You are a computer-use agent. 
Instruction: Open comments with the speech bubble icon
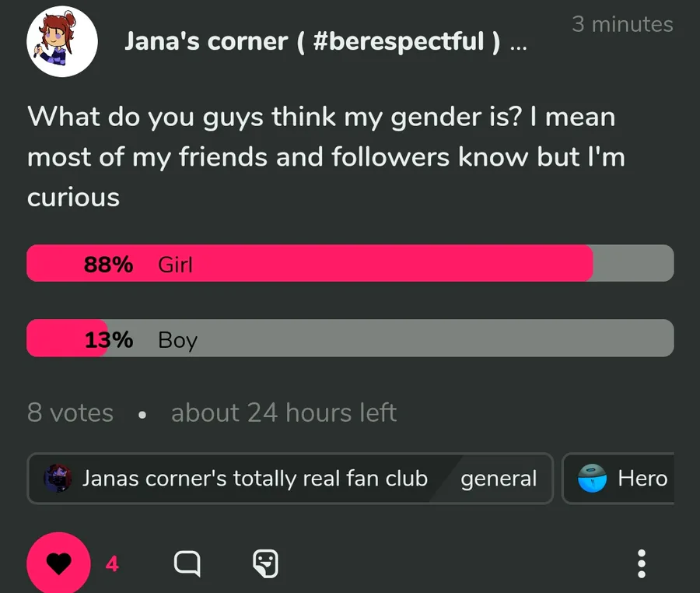tap(187, 563)
